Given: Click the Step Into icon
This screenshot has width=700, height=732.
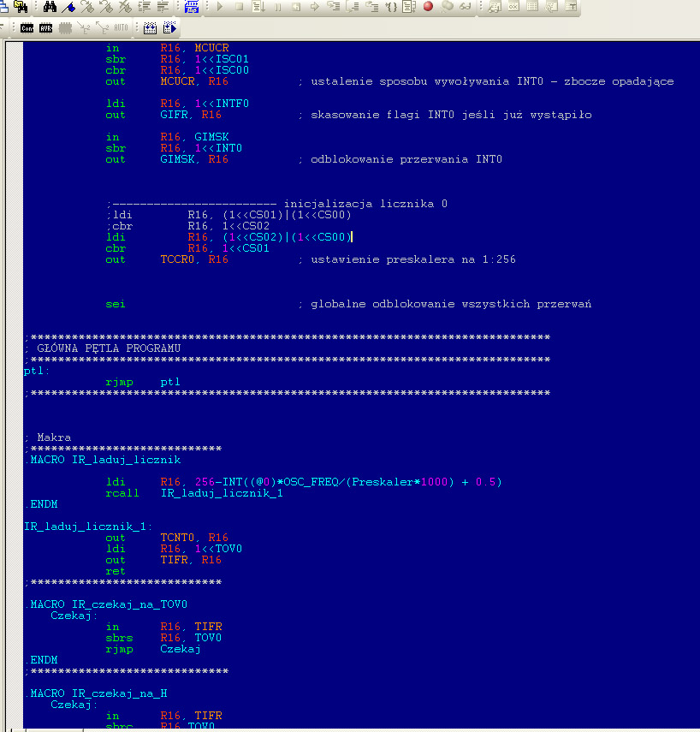Looking at the screenshot, I should 333,7.
